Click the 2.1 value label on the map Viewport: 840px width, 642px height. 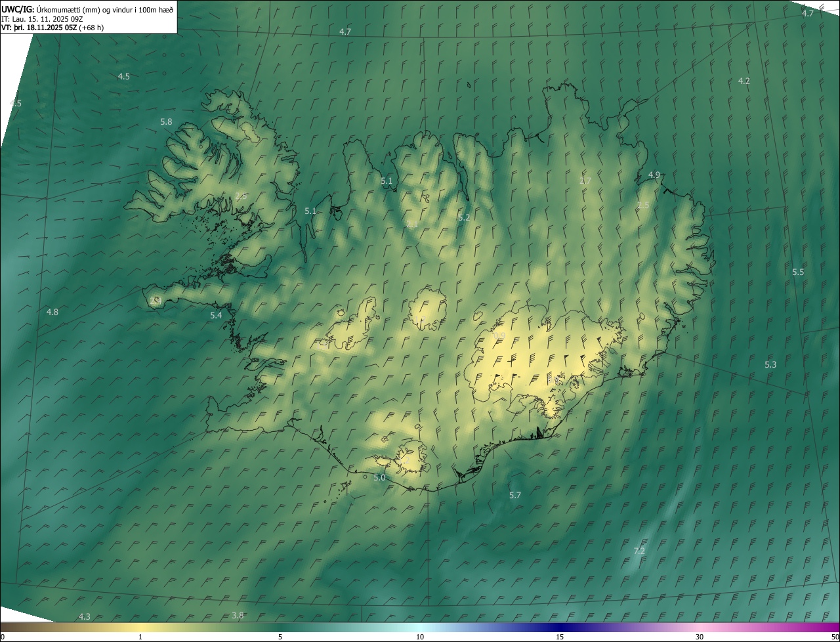tap(412, 225)
